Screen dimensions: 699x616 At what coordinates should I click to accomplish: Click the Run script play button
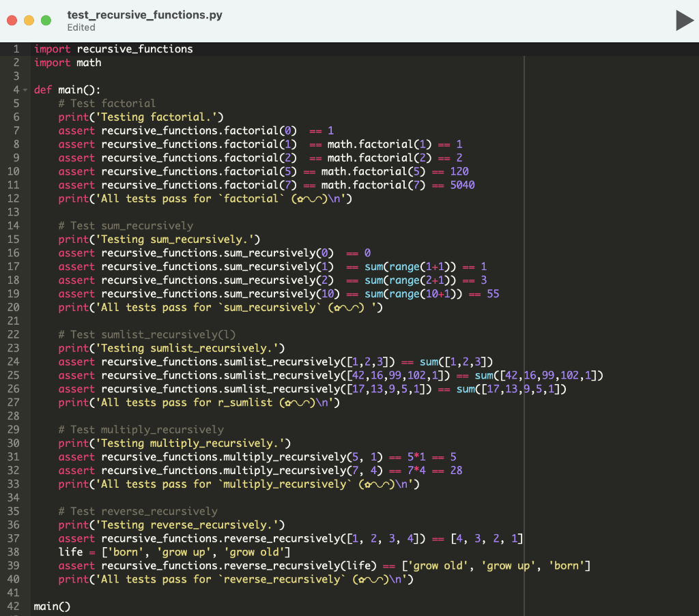click(x=685, y=20)
